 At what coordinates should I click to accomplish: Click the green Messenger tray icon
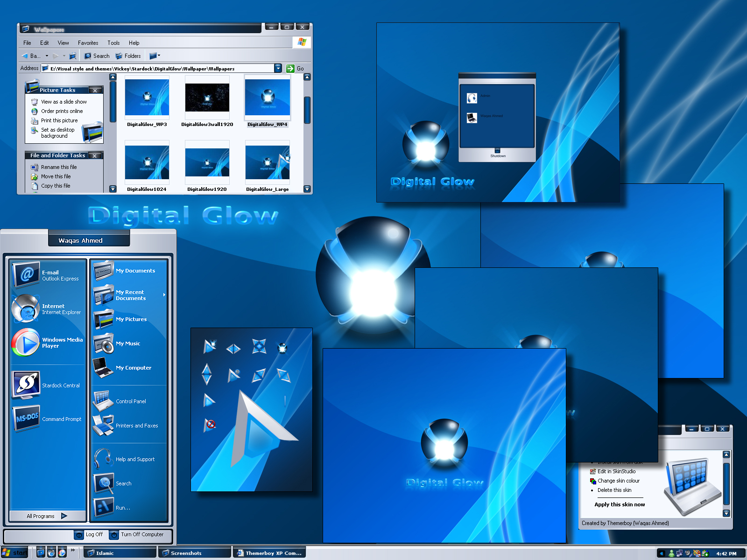671,553
